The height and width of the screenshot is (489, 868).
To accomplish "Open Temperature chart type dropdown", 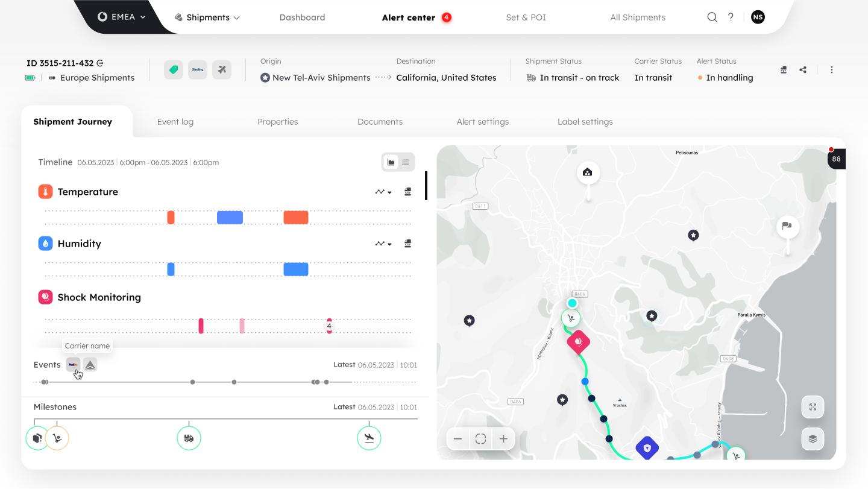I will tap(383, 192).
